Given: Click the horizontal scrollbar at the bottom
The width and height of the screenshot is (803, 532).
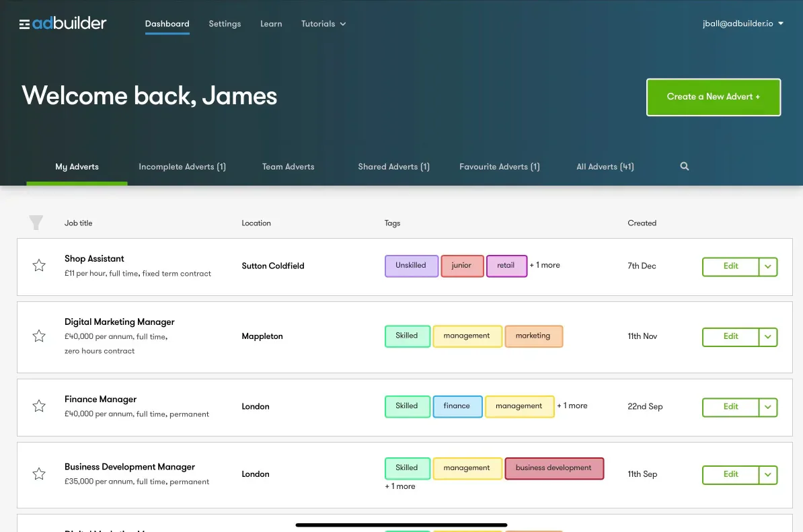Looking at the screenshot, I should click(x=401, y=525).
